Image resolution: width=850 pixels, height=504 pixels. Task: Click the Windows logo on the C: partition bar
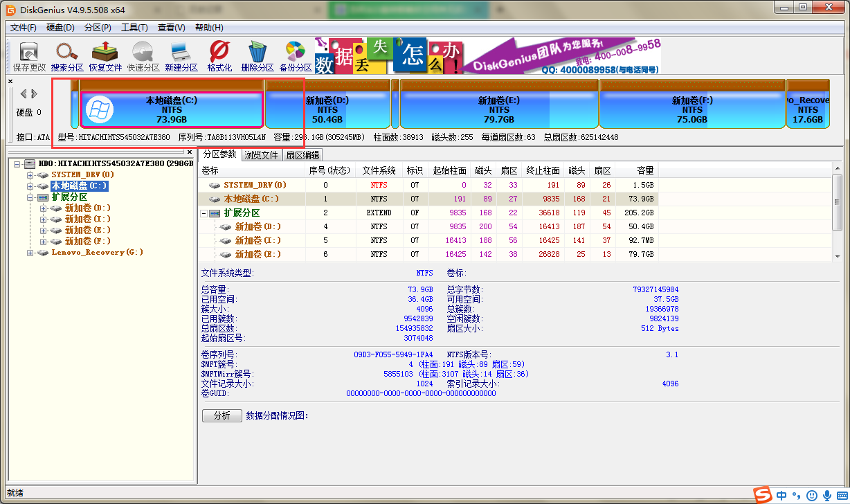pos(99,109)
